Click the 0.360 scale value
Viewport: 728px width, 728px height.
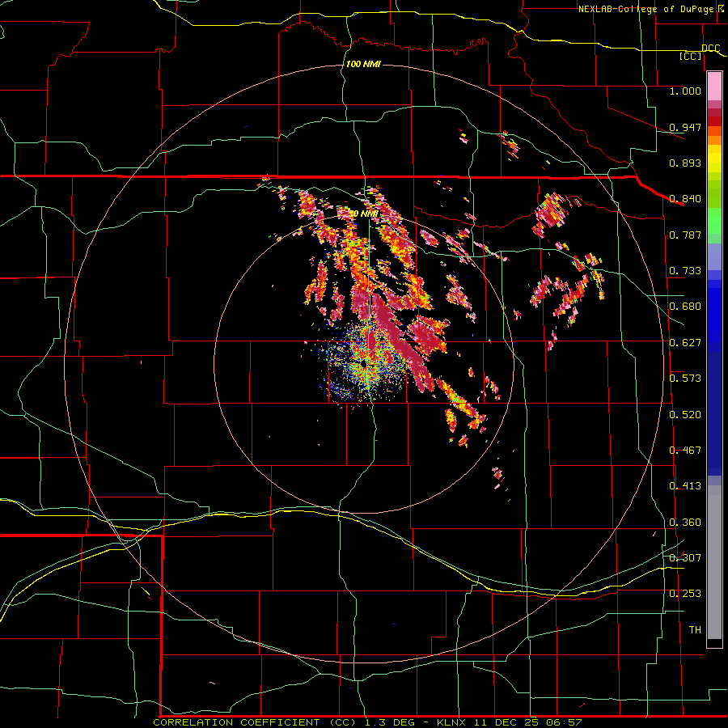point(685,522)
